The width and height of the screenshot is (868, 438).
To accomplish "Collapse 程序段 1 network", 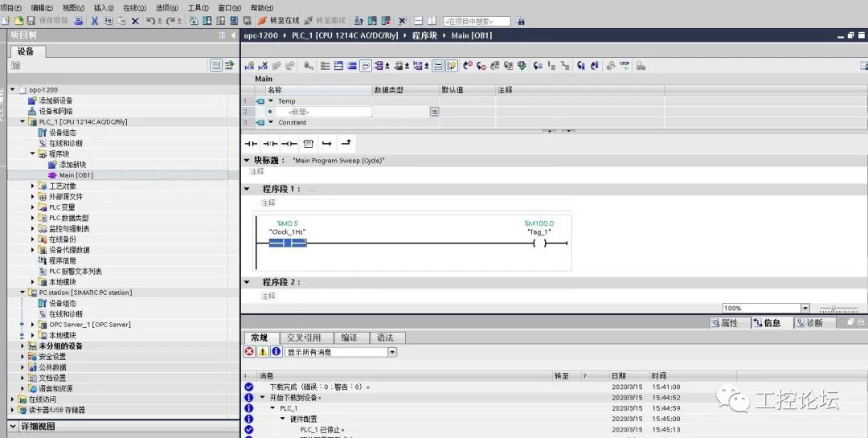I will (247, 189).
